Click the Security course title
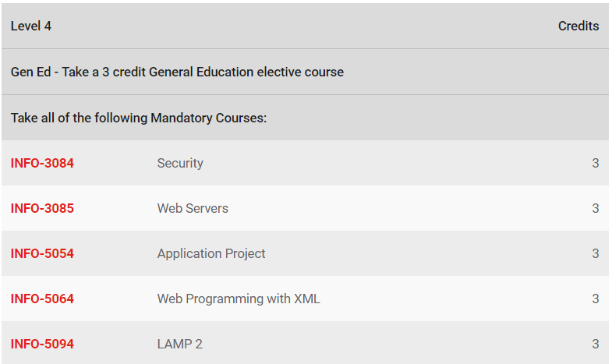 pos(180,163)
